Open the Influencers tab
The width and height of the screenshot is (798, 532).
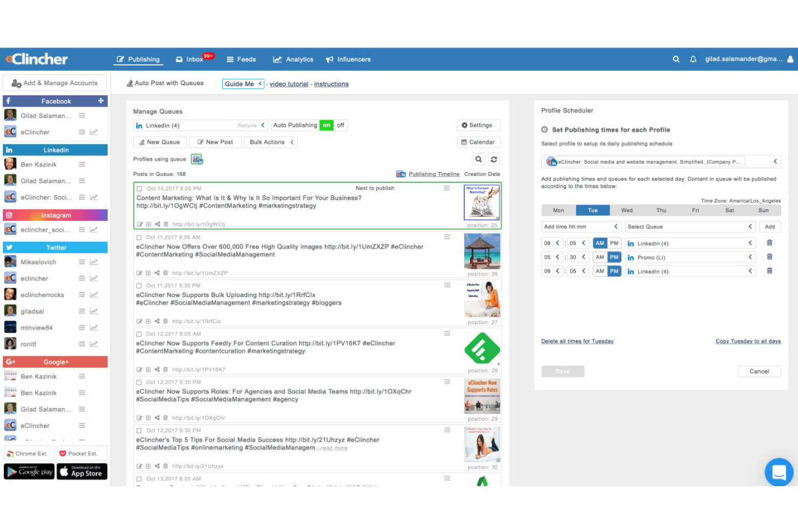pos(348,59)
